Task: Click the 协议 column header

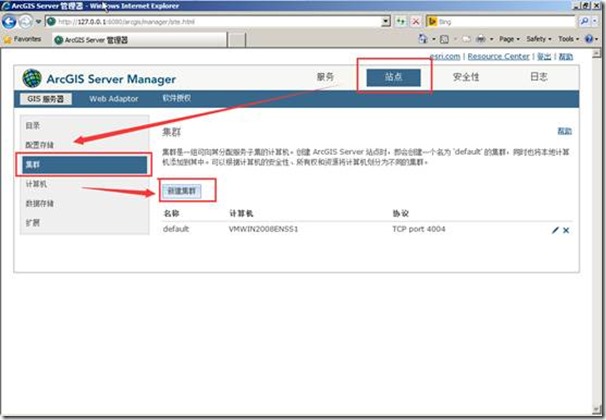Action: coord(400,213)
